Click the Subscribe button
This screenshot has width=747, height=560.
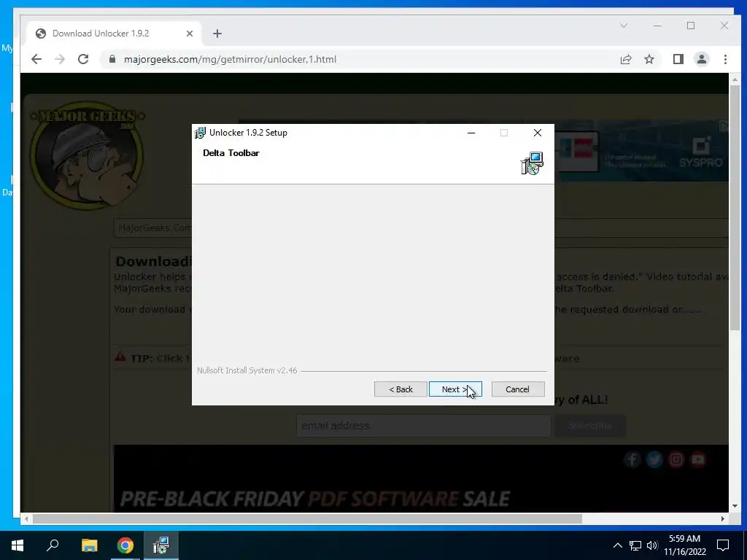tap(589, 426)
